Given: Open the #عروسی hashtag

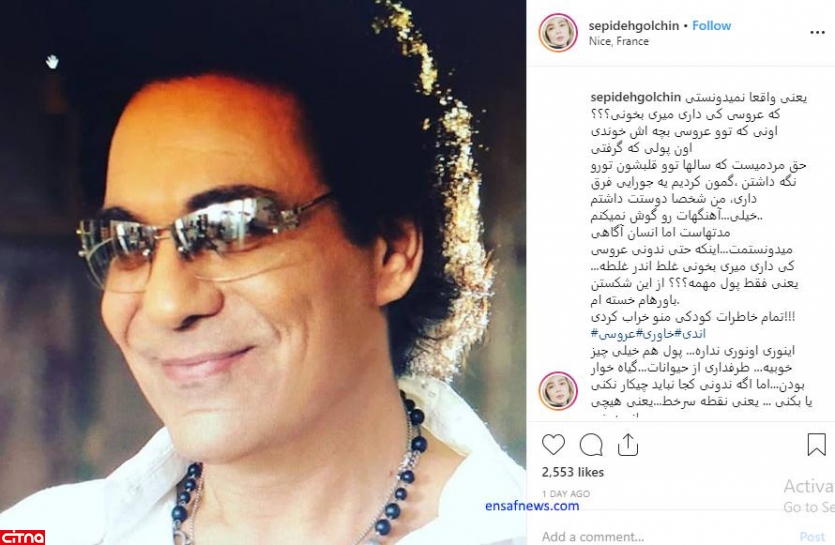Looking at the screenshot, I should click(613, 334).
